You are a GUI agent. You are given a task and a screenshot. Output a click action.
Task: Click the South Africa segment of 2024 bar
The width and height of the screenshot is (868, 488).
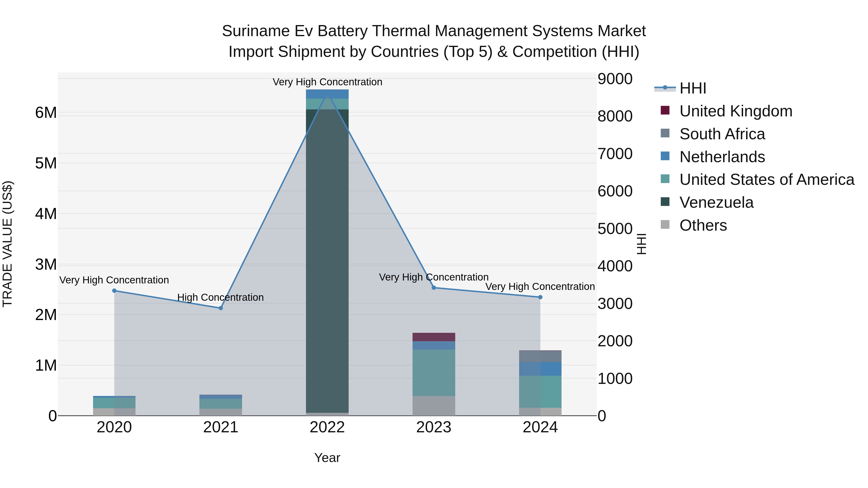pyautogui.click(x=541, y=357)
